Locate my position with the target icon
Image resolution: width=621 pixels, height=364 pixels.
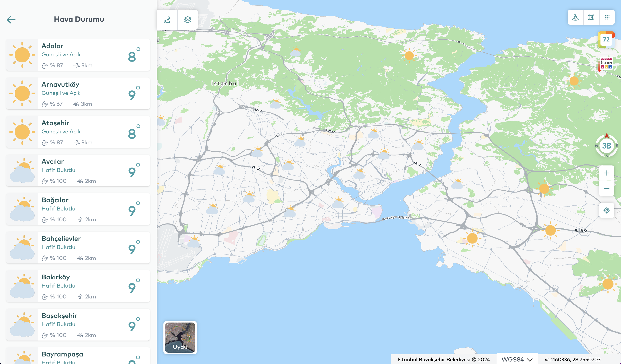pyautogui.click(x=607, y=210)
